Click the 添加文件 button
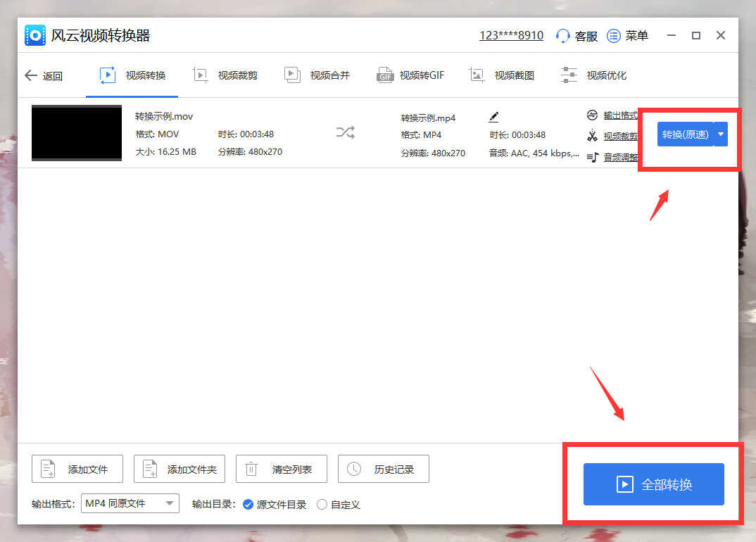Viewport: 756px width, 542px height. coord(77,469)
